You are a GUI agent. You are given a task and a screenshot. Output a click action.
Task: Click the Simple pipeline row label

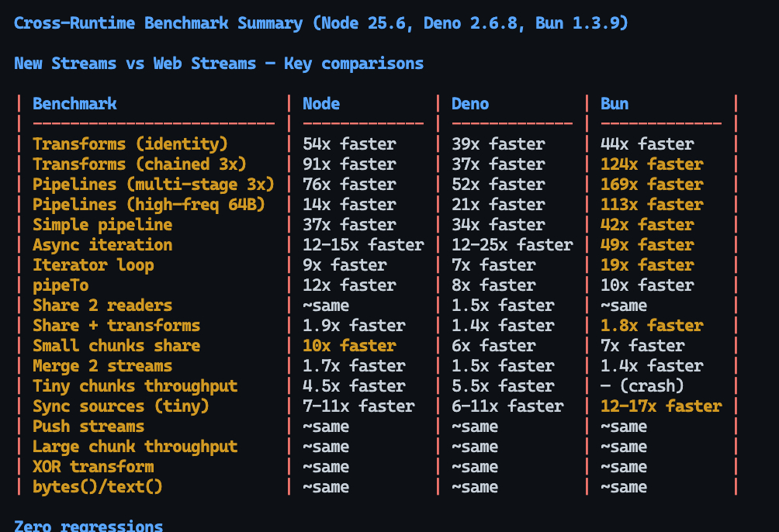(x=102, y=224)
